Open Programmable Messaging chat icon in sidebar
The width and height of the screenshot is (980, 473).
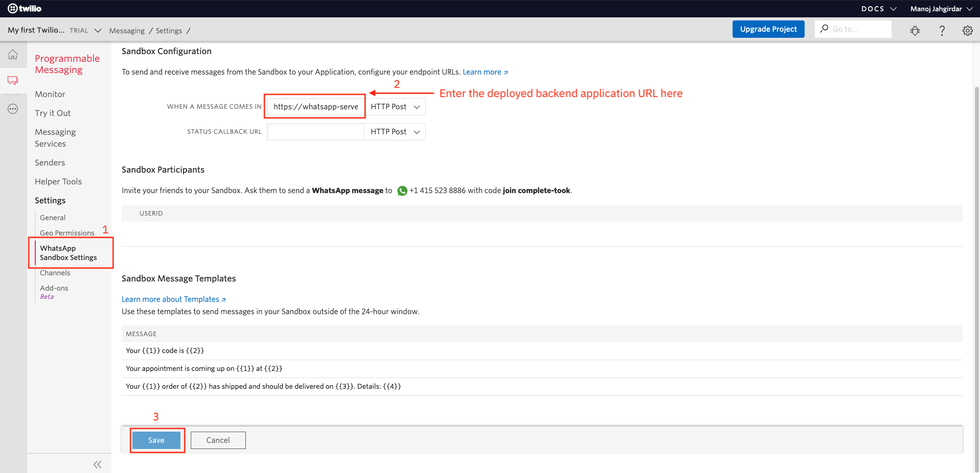click(13, 81)
